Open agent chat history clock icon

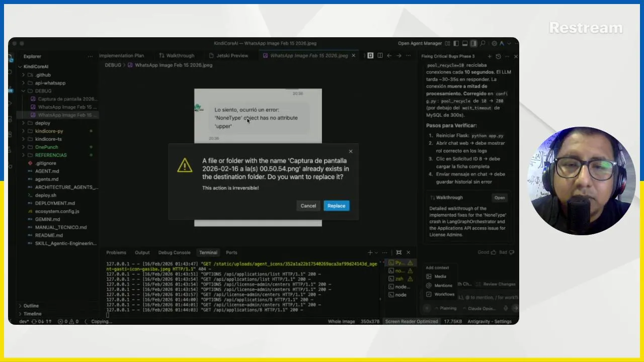498,56
